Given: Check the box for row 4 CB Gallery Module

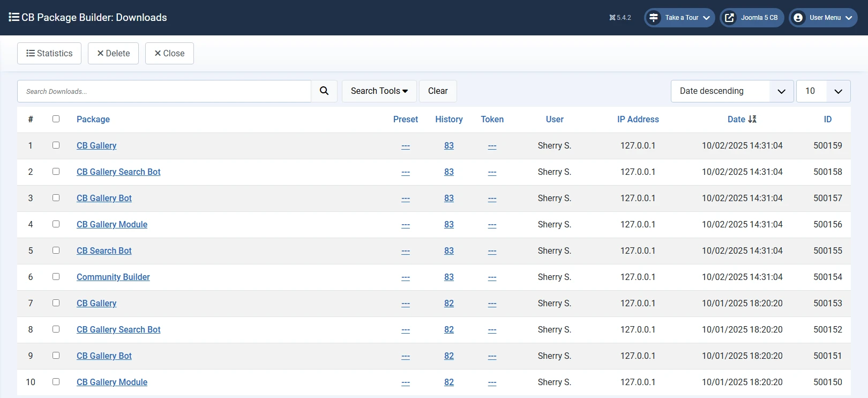Looking at the screenshot, I should 56,224.
